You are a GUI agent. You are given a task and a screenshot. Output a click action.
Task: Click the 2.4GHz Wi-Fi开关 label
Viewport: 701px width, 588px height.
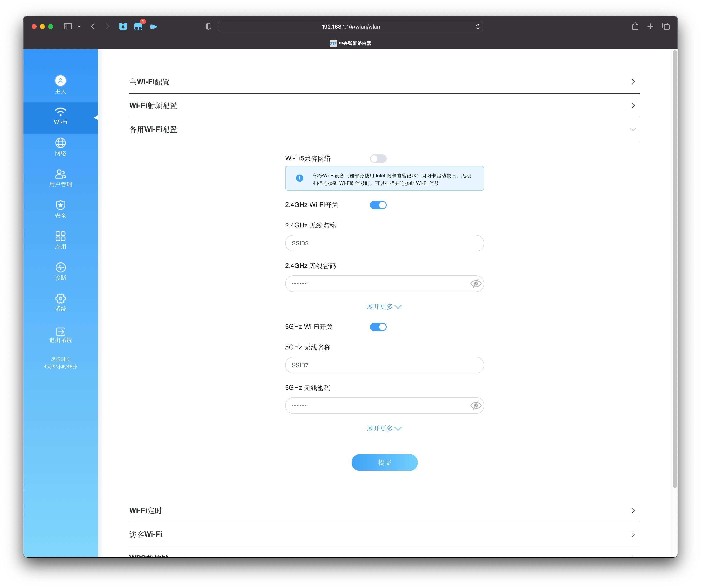tap(312, 205)
